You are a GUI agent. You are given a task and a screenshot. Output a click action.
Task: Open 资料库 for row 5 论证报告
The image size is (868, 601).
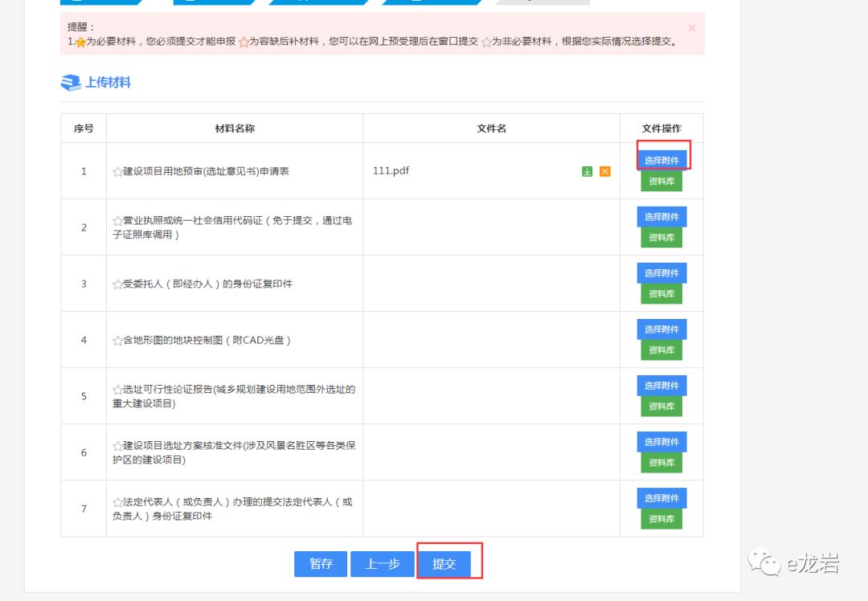tap(661, 407)
